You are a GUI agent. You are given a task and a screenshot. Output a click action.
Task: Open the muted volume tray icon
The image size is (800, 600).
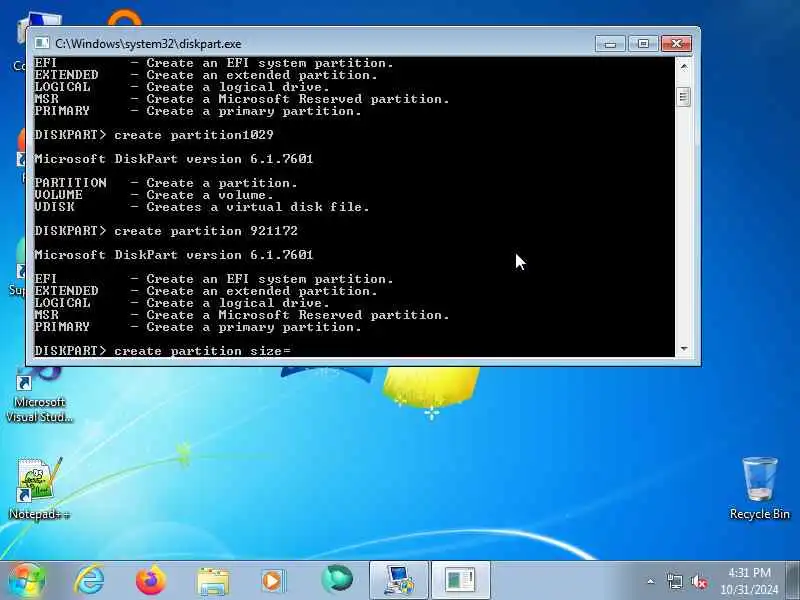699,581
